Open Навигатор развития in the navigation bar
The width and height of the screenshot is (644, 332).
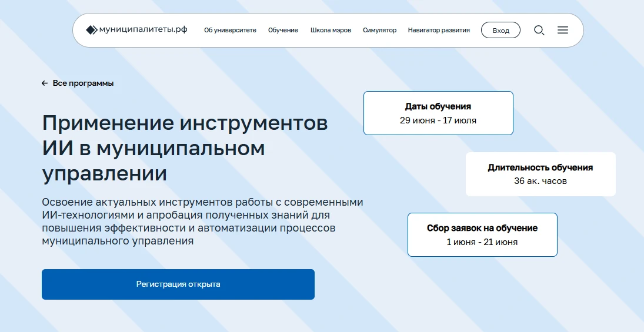click(439, 31)
